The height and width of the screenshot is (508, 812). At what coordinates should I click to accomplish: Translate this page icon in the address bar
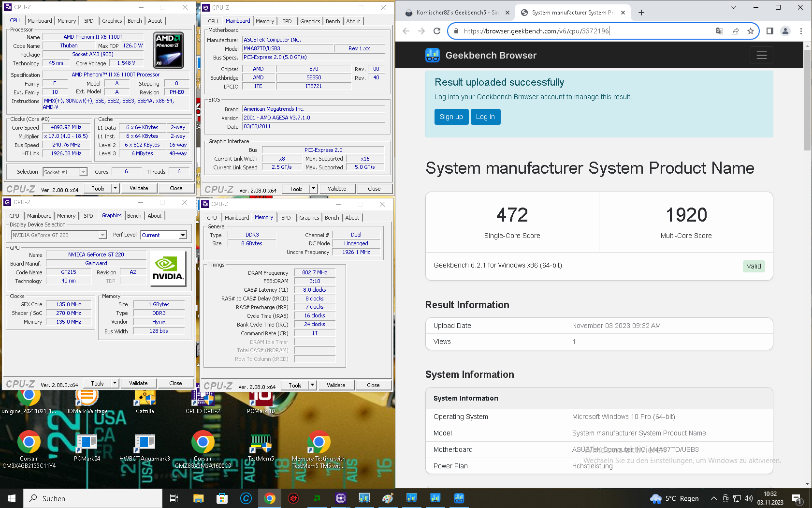click(720, 31)
